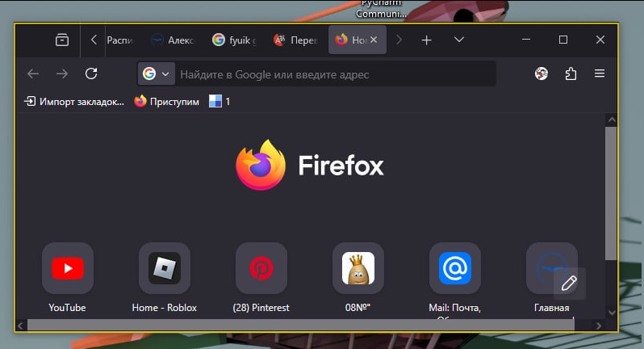
Task: Open the Pinterest shortcut tile
Action: click(261, 268)
